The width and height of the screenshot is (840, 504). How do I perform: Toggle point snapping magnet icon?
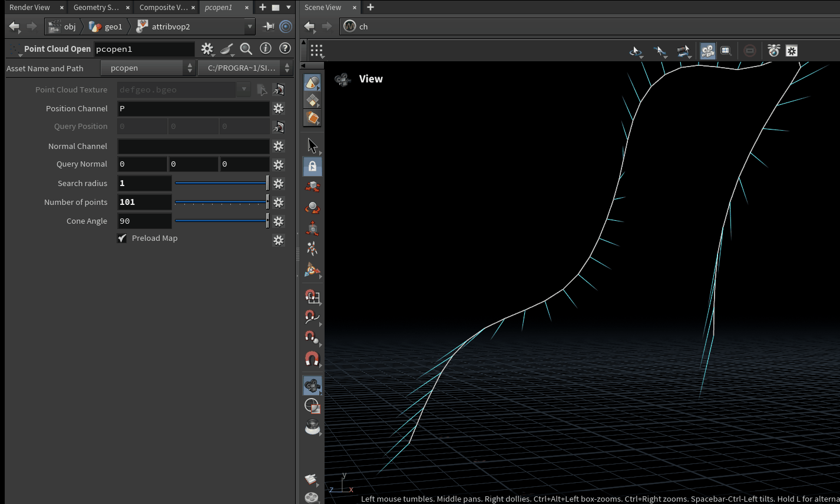click(312, 337)
